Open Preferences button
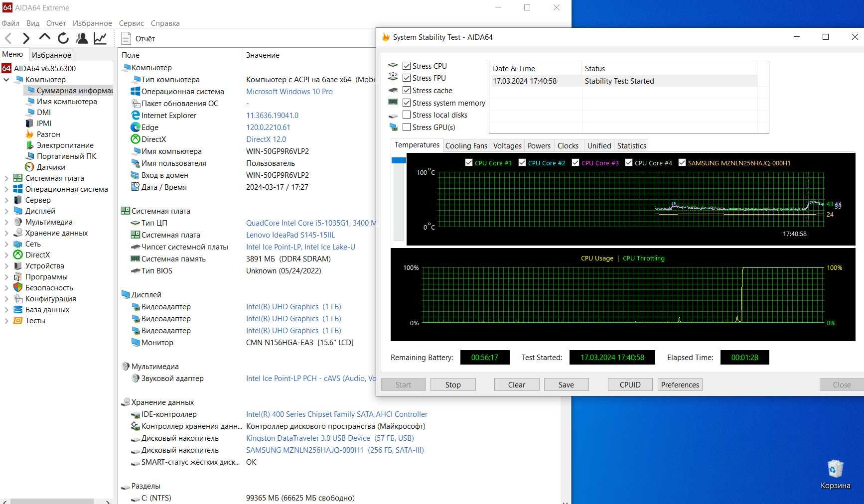The width and height of the screenshot is (864, 504). tap(680, 384)
